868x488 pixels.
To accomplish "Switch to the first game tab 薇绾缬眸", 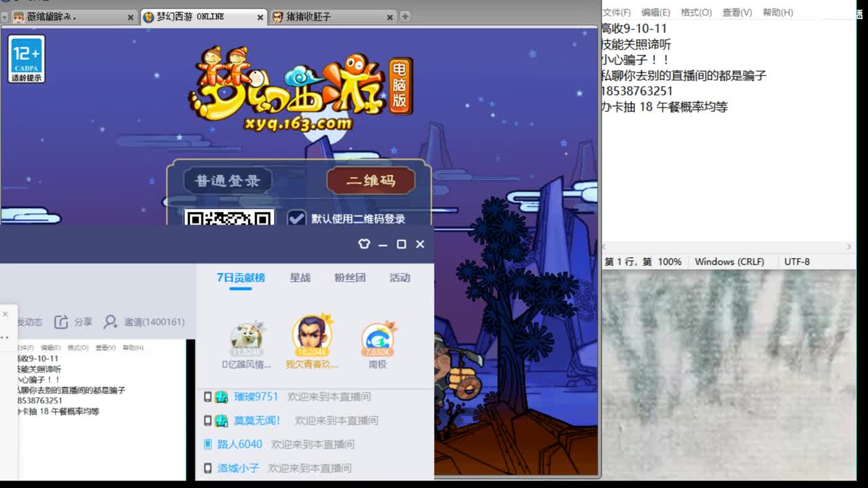I will pos(74,17).
